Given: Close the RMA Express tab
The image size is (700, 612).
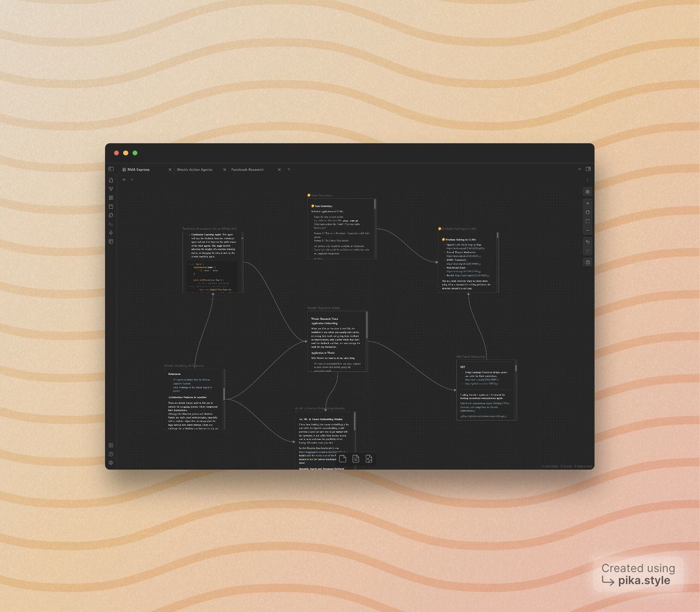Looking at the screenshot, I should (170, 170).
